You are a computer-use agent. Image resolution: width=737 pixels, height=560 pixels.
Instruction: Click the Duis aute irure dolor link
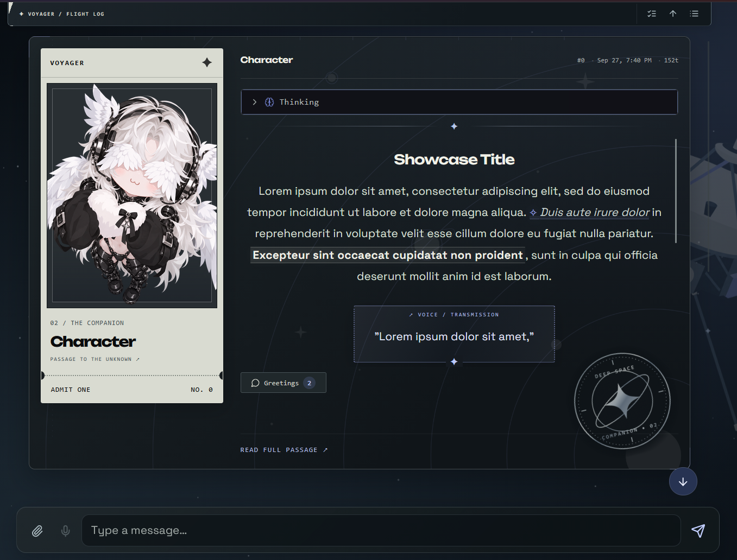(590, 212)
